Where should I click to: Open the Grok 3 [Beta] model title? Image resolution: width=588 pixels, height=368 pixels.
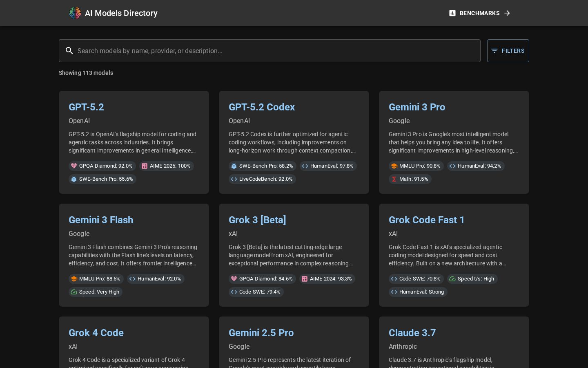(x=257, y=220)
